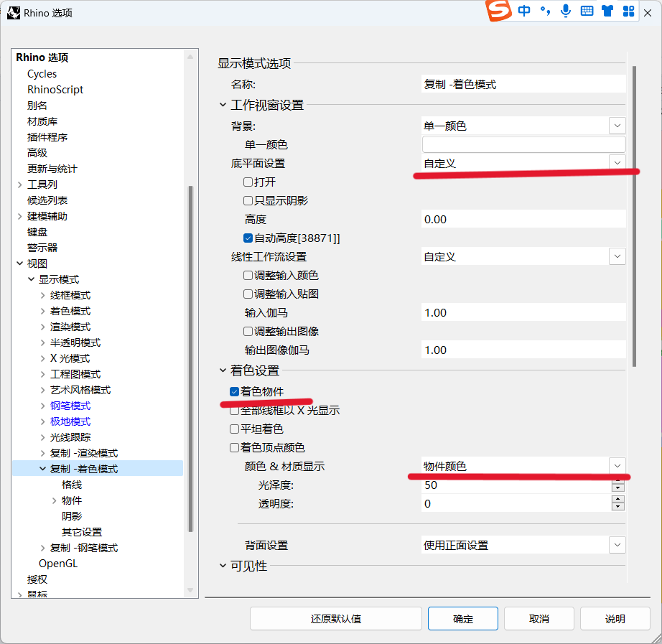Screen dimensions: 662x644
Task: Select 阴影 under 复制 -着色模式
Action: [72, 516]
